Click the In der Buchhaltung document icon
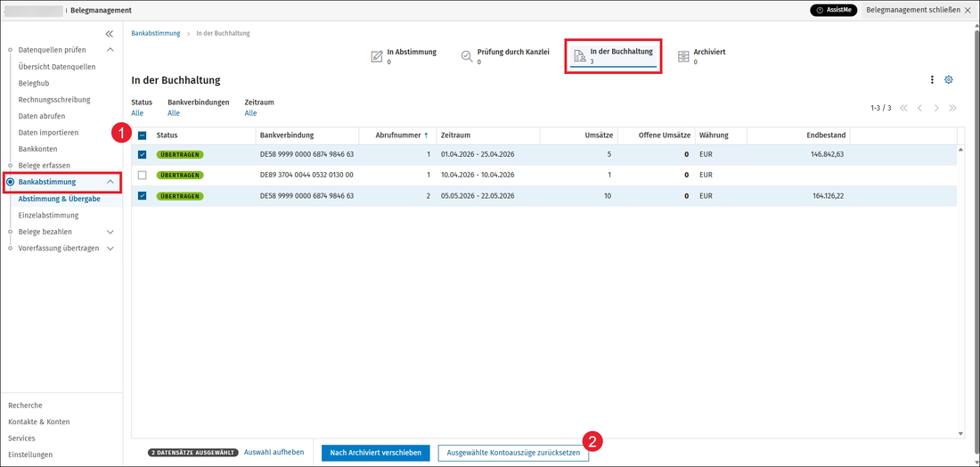The image size is (980, 467). point(580,55)
